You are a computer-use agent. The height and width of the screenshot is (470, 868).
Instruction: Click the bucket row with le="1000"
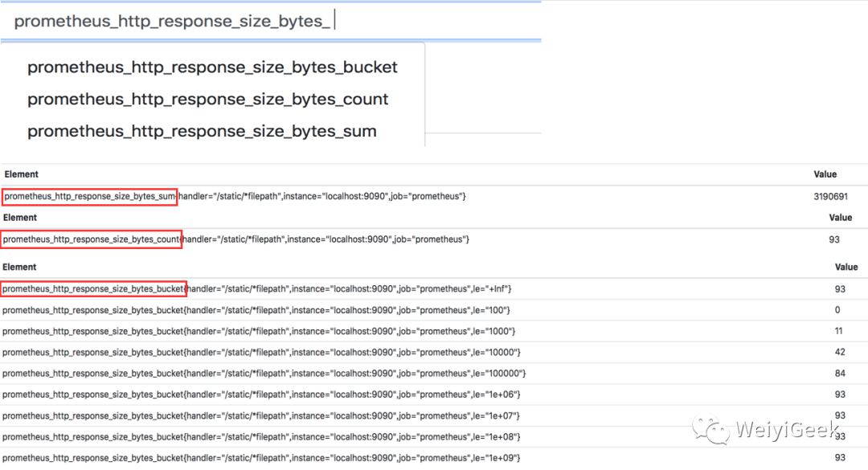259,331
